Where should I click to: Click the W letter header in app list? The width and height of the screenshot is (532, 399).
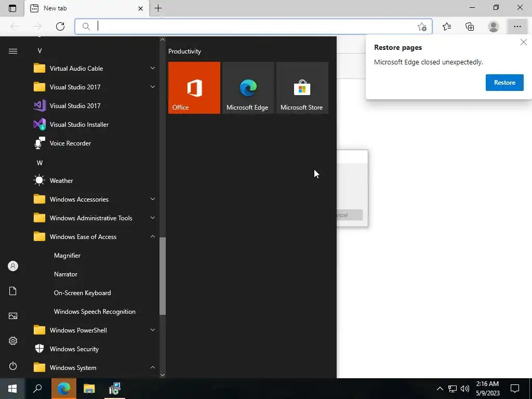(x=39, y=163)
